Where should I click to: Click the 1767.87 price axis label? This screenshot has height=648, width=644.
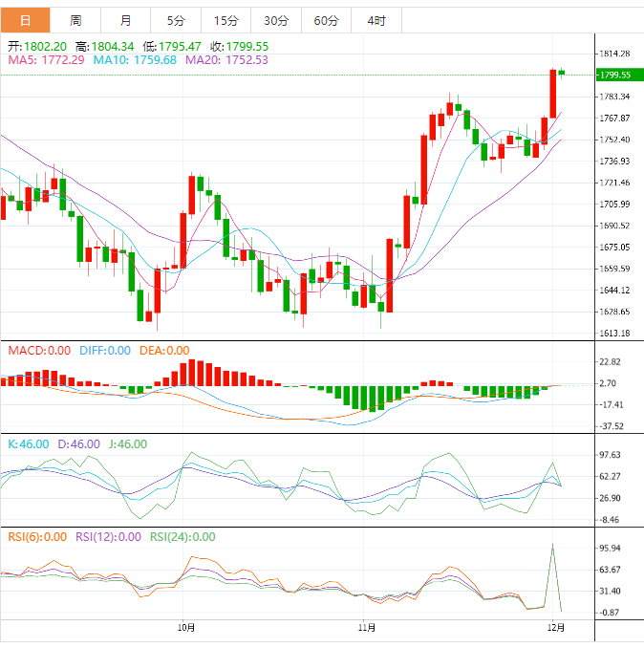coord(614,118)
